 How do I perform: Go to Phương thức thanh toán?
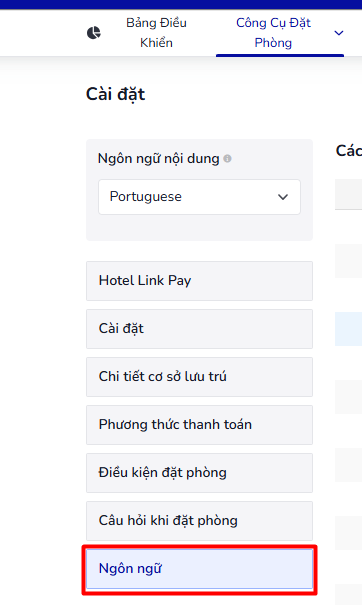[199, 425]
